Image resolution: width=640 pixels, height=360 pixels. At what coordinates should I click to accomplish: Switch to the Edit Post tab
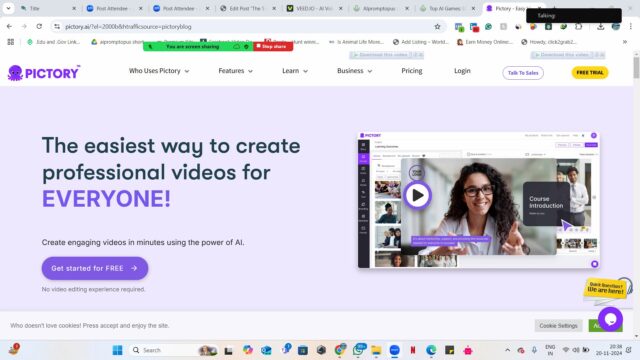pyautogui.click(x=247, y=8)
